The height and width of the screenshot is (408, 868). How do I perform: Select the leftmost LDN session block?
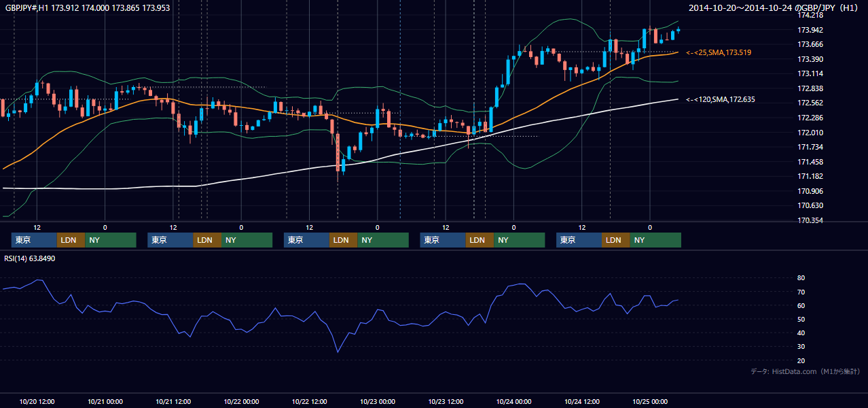point(71,240)
